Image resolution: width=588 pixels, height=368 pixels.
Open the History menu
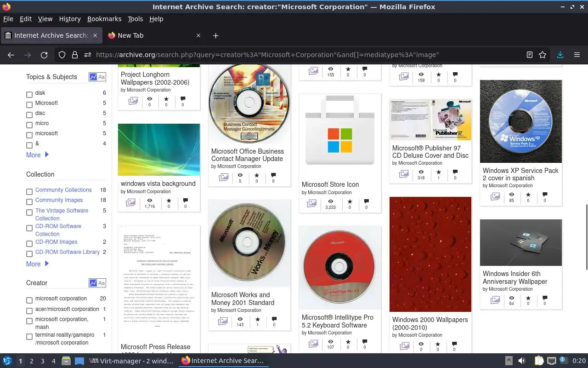70,19
